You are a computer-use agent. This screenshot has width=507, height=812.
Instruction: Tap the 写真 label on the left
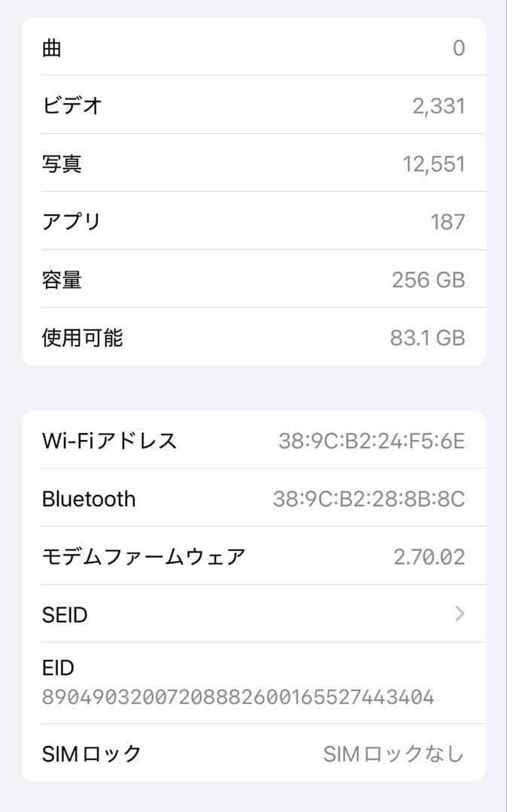(64, 163)
